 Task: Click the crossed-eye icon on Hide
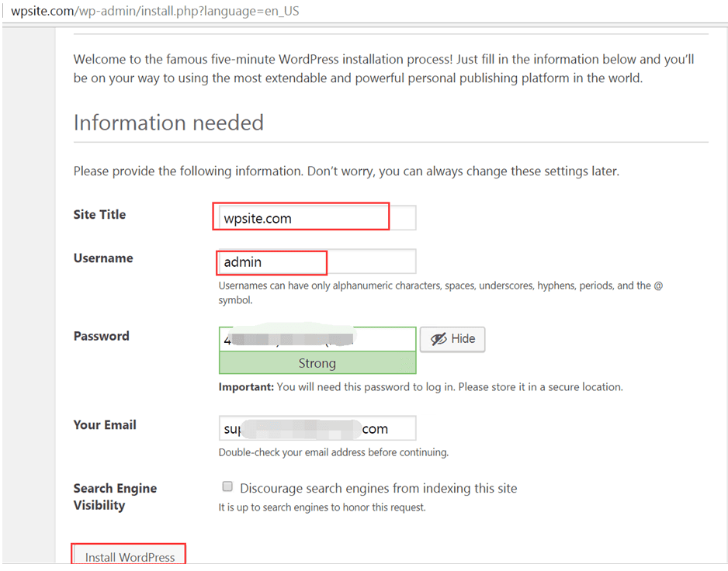[x=439, y=339]
